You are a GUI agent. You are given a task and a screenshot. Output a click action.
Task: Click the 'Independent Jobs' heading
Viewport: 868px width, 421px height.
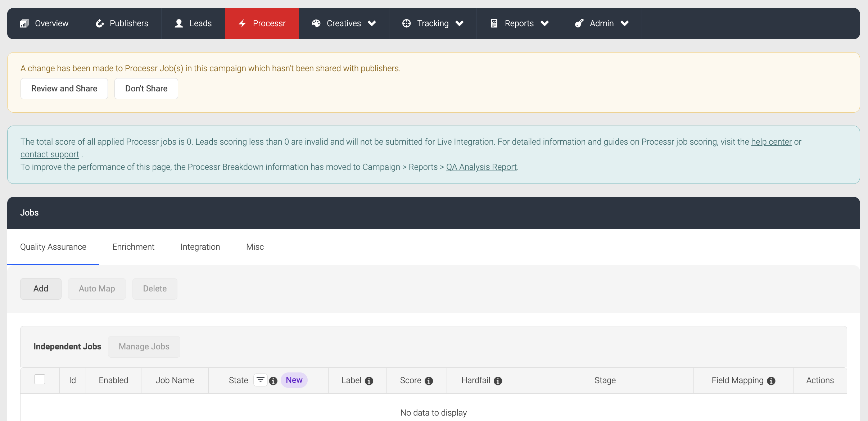[67, 347]
